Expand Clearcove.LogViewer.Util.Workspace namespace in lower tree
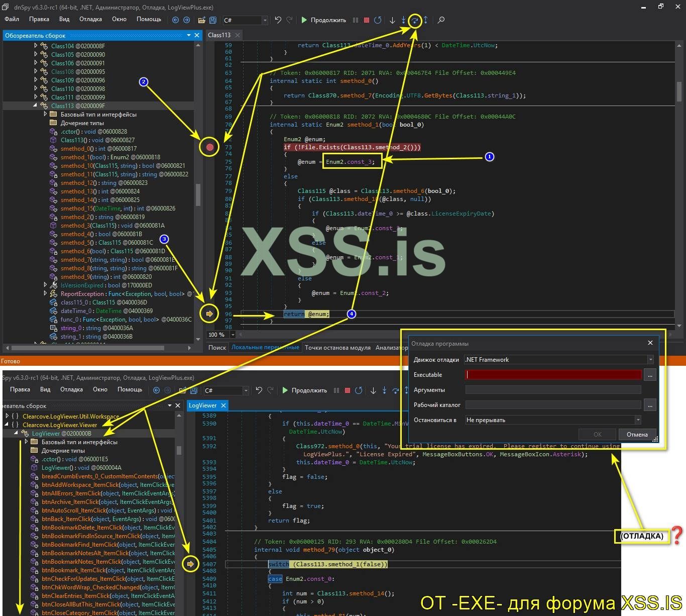Screen dimensions: 686x616 [x=7, y=416]
